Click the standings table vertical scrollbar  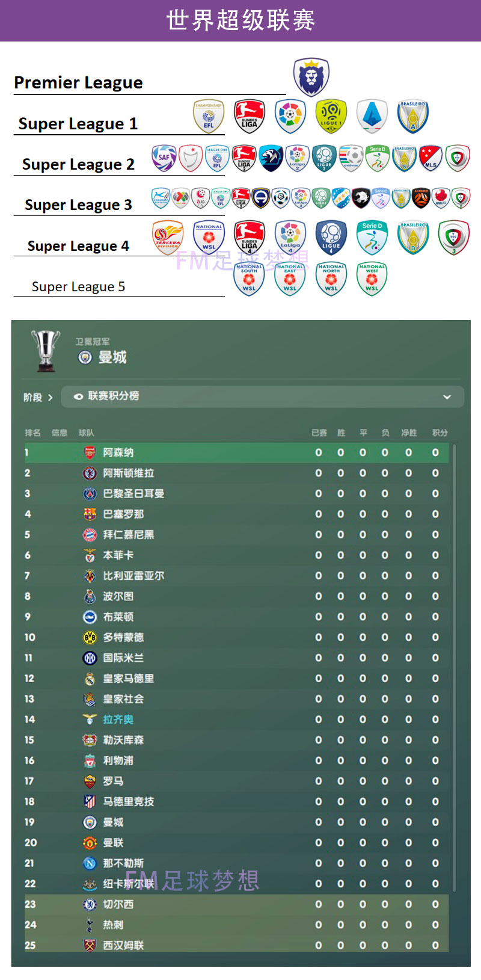coord(454,668)
